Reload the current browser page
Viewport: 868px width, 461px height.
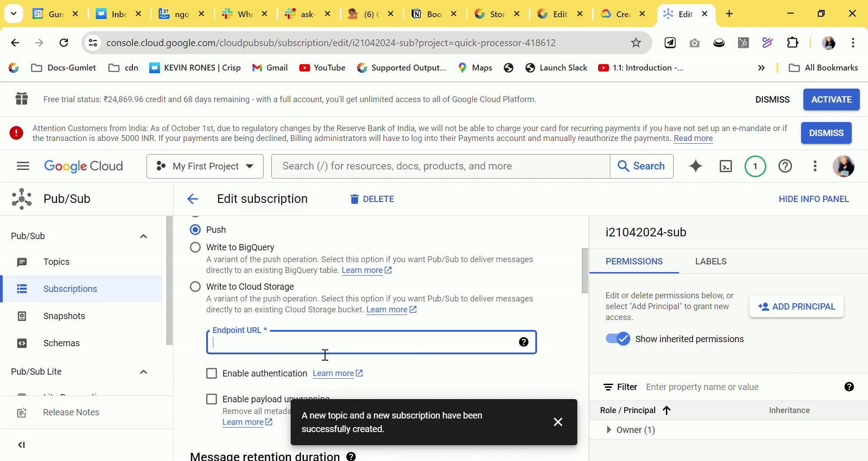pos(64,43)
